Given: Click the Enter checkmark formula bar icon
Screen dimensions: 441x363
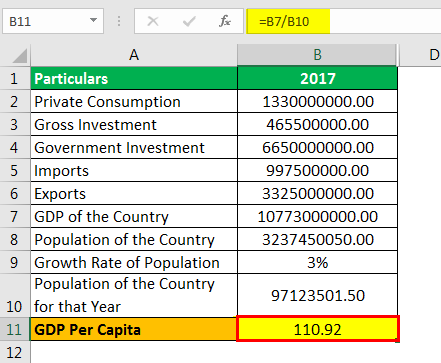Looking at the screenshot, I should point(189,22).
